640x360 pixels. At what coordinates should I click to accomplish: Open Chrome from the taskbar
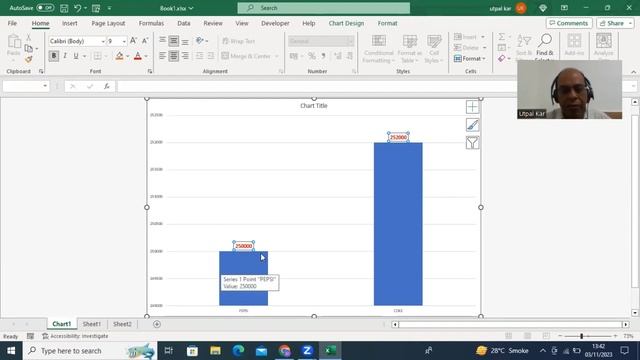coord(284,351)
